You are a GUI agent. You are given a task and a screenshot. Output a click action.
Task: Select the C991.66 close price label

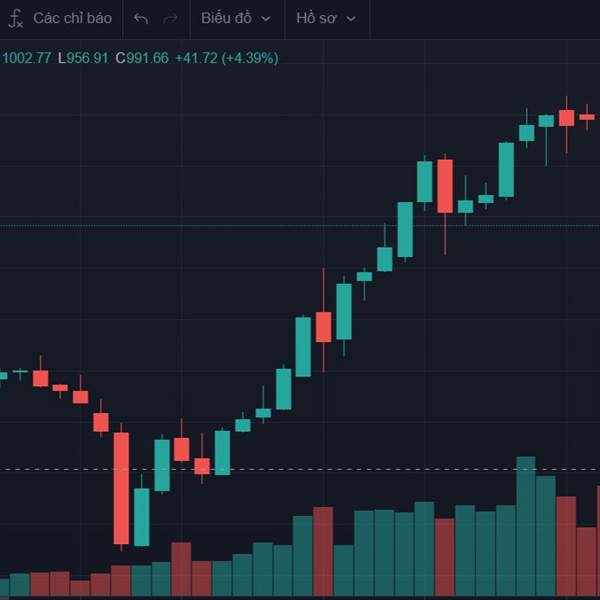(142, 58)
